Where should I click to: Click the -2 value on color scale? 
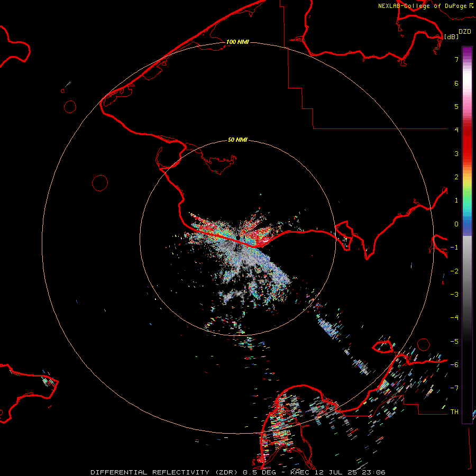click(x=454, y=271)
